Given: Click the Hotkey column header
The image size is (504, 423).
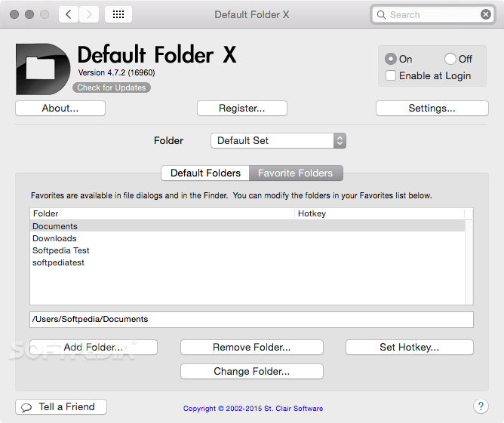Looking at the screenshot, I should 380,213.
